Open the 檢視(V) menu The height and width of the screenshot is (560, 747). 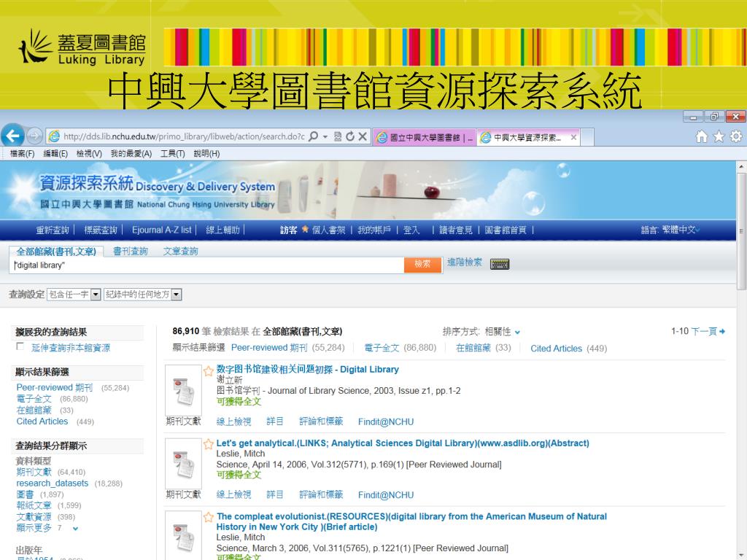(x=89, y=153)
